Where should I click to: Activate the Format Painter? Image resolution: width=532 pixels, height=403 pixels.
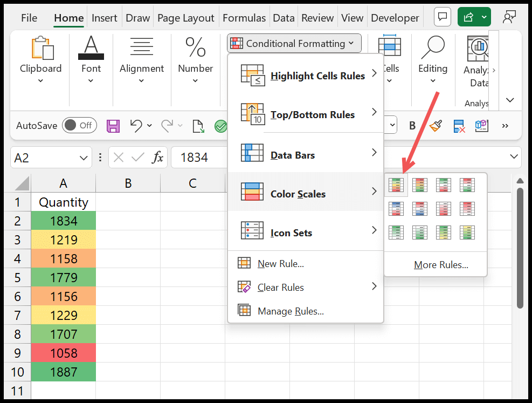click(x=434, y=125)
